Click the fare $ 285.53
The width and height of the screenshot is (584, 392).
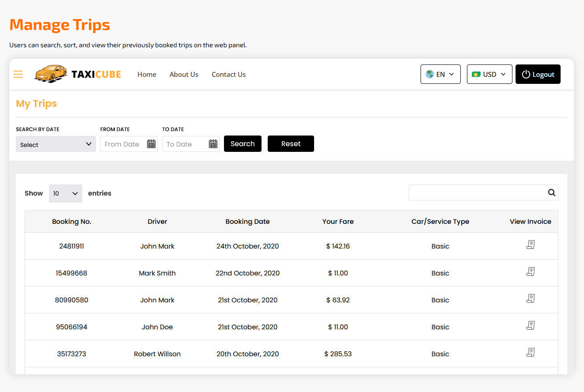pos(338,354)
